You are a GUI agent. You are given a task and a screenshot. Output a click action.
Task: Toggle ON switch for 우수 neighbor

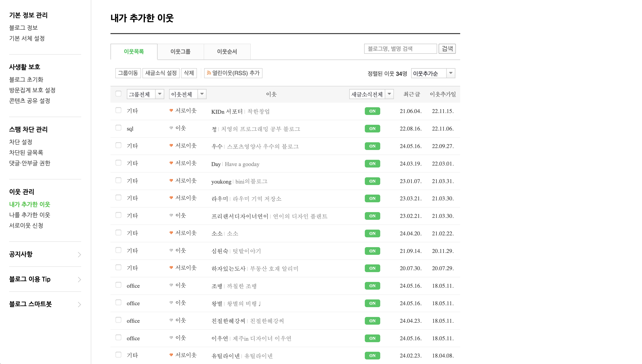pos(372,146)
